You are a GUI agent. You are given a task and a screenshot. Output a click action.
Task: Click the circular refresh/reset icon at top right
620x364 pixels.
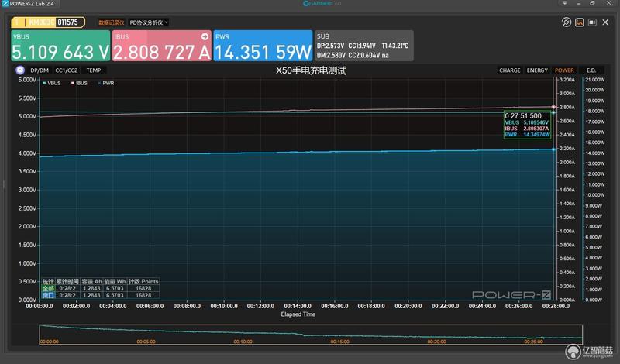coord(567,22)
